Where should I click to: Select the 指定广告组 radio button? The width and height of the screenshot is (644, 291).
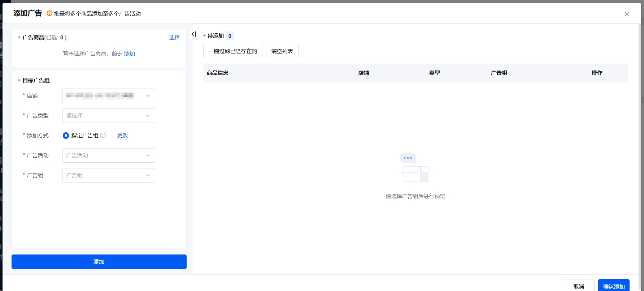(66, 136)
